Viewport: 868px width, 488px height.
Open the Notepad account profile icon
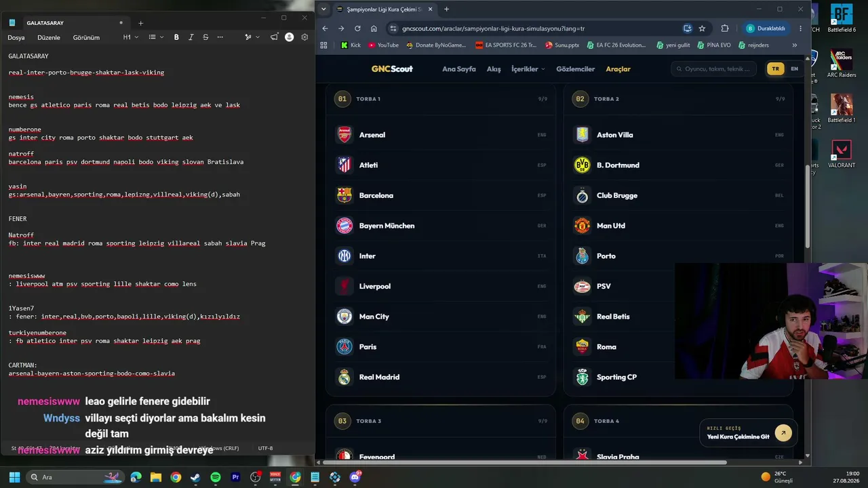pyautogui.click(x=290, y=37)
